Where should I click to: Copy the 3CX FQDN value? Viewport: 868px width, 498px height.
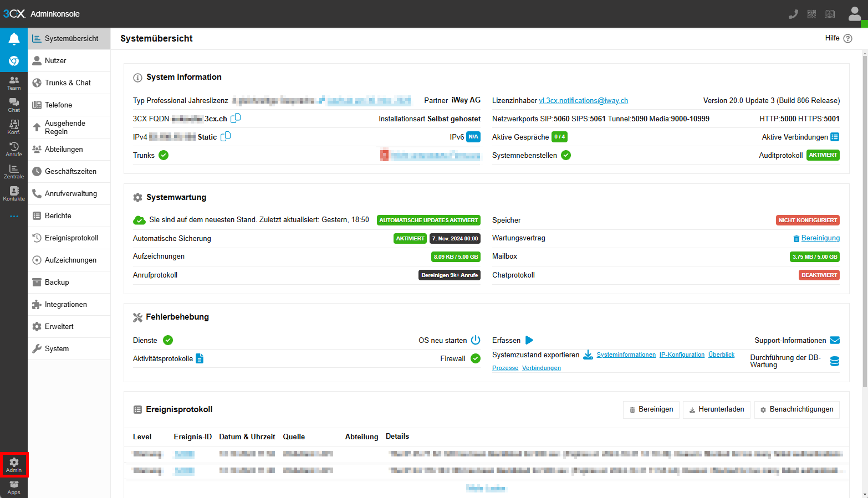(x=236, y=118)
